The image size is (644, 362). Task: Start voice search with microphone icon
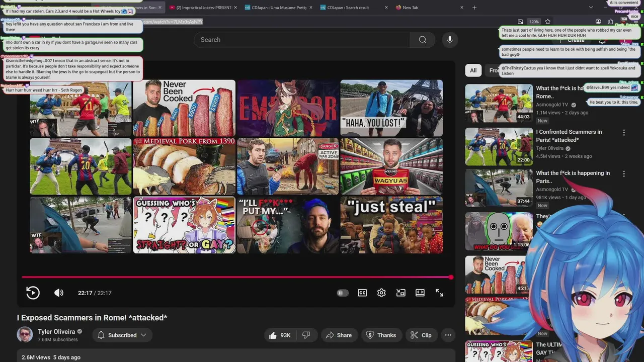450,40
